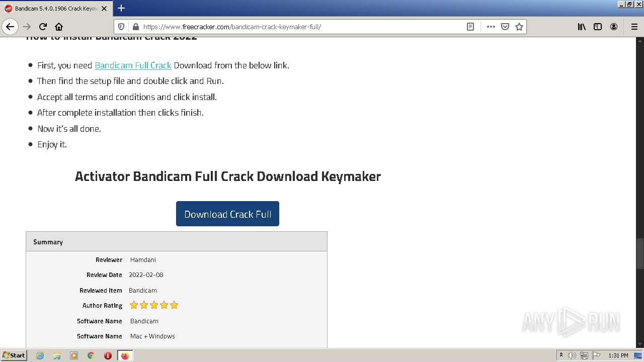
Task: Click the Download Crack Full button
Action: (x=227, y=214)
